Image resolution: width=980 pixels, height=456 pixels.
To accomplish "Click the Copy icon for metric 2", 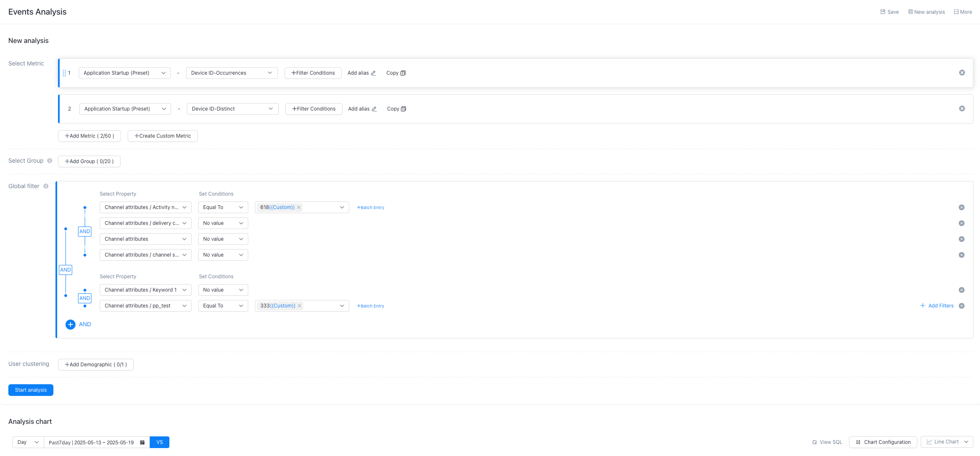I will tap(403, 109).
